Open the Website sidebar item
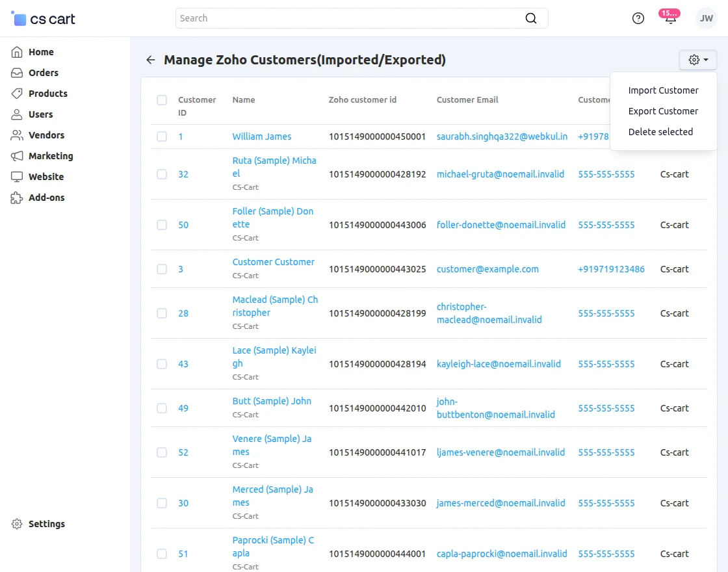Image resolution: width=728 pixels, height=572 pixels. 46,177
